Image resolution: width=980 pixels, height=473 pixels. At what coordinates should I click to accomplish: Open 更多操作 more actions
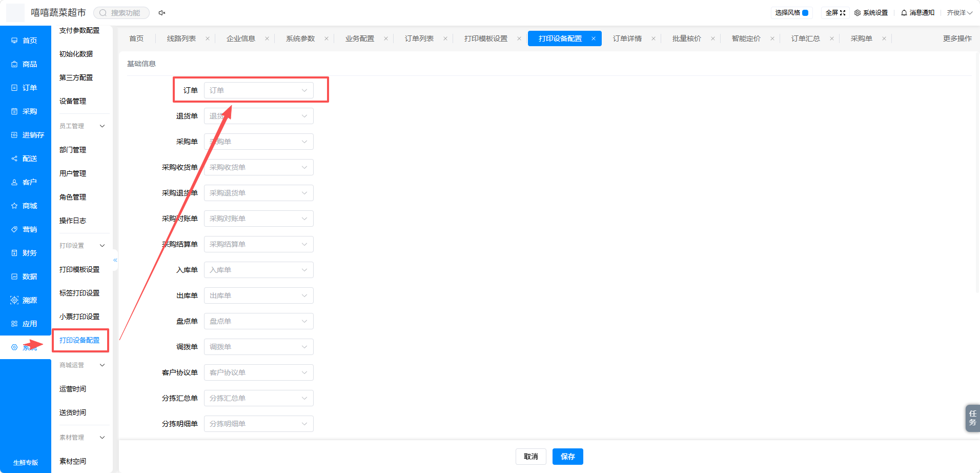pos(957,38)
